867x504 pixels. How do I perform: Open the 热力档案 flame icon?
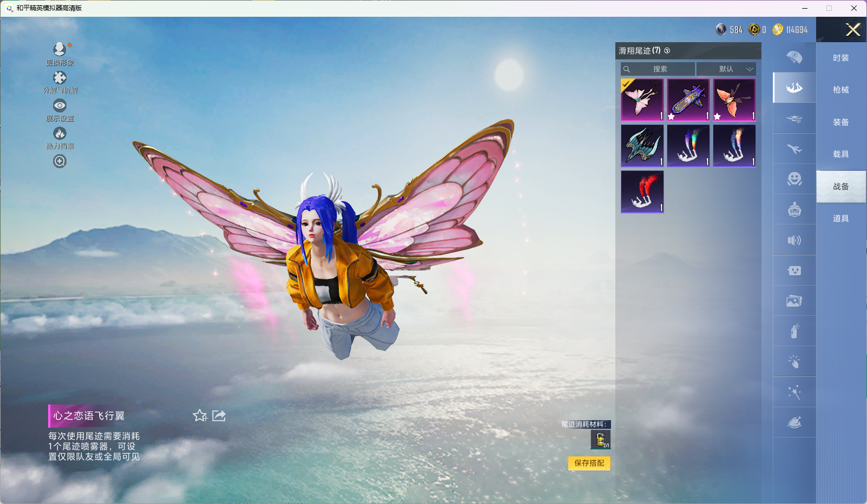pos(60,134)
